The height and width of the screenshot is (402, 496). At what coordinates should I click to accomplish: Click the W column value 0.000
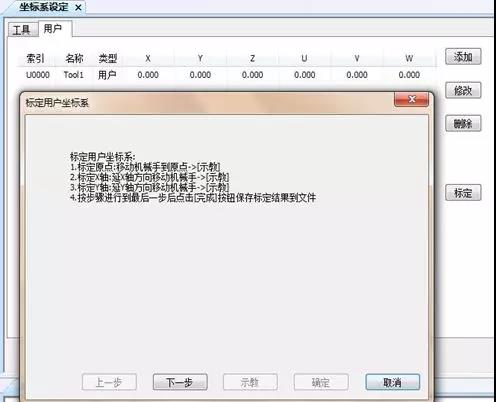pos(409,75)
